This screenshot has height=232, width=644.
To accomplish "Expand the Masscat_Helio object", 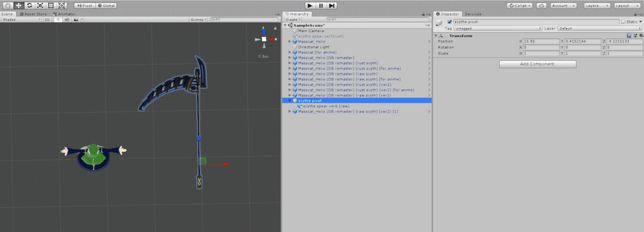I will pos(290,41).
